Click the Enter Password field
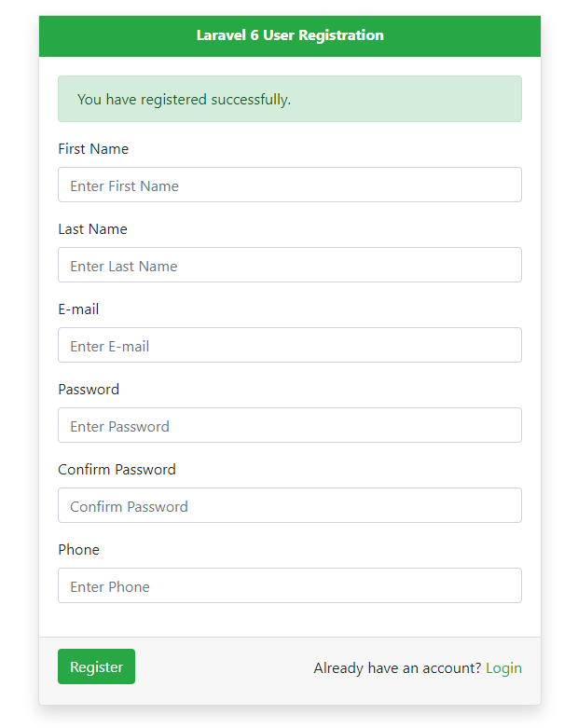Screen dimensions: 578x728 pos(290,425)
